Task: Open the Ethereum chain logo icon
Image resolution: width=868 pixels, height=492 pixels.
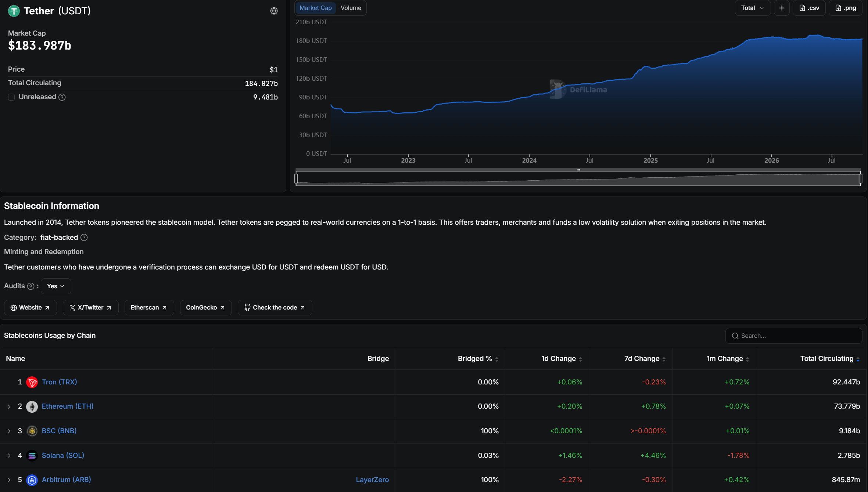Action: 32,406
